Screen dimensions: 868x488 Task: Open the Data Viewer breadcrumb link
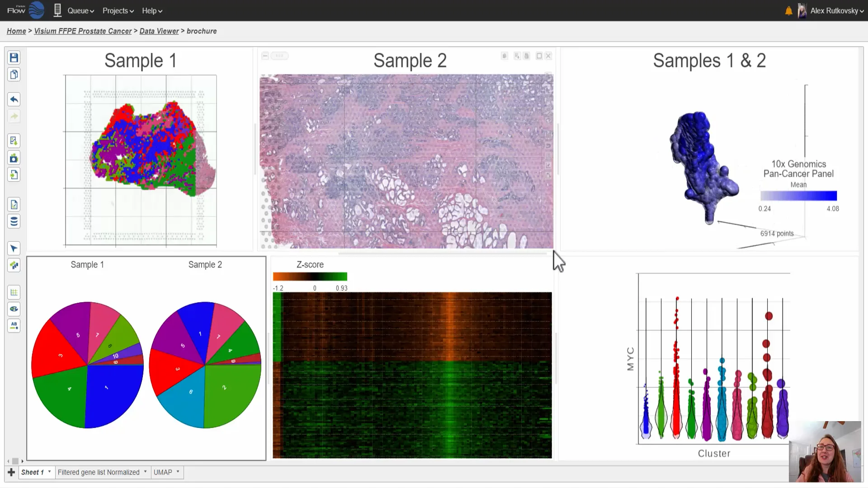[159, 31]
